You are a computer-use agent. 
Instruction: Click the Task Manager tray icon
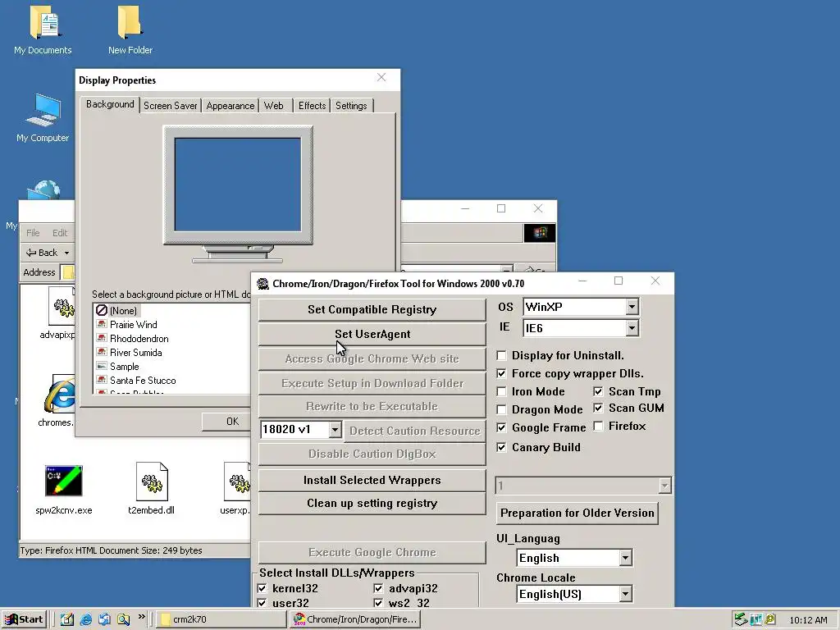(756, 620)
